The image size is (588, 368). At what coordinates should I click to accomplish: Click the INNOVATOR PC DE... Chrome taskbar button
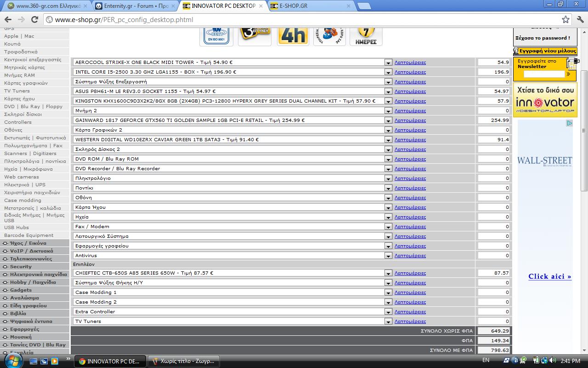(x=110, y=361)
